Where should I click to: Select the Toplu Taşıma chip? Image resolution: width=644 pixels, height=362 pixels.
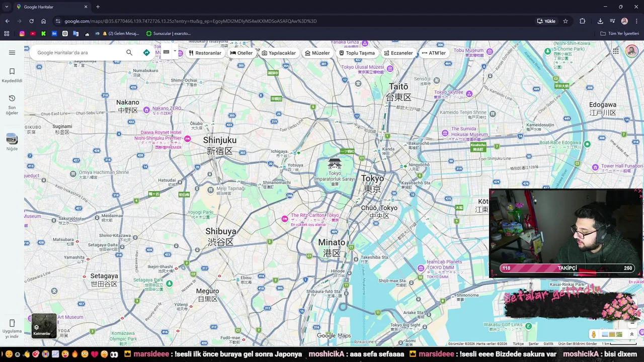click(357, 53)
